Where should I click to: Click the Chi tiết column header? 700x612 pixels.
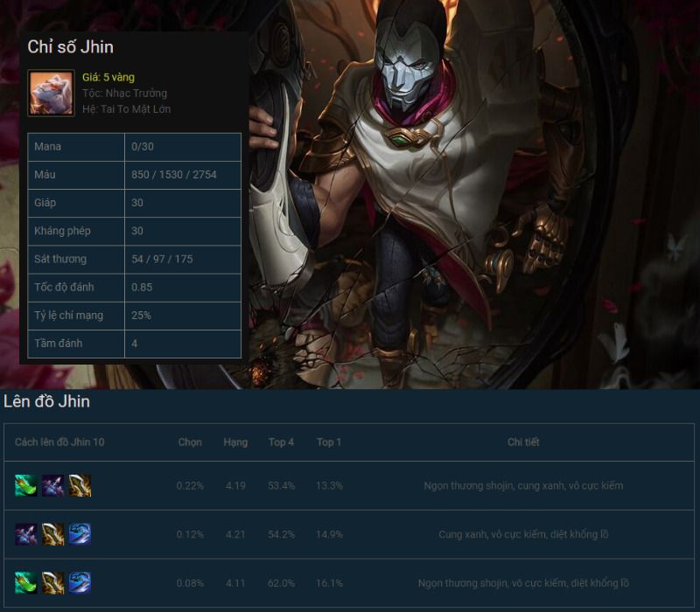pos(523,442)
